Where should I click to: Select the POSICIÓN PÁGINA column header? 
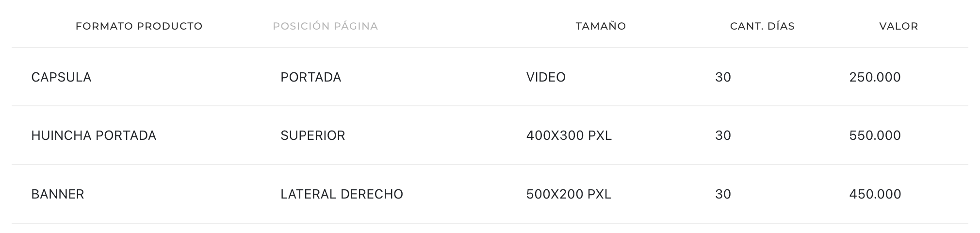pos(326,26)
